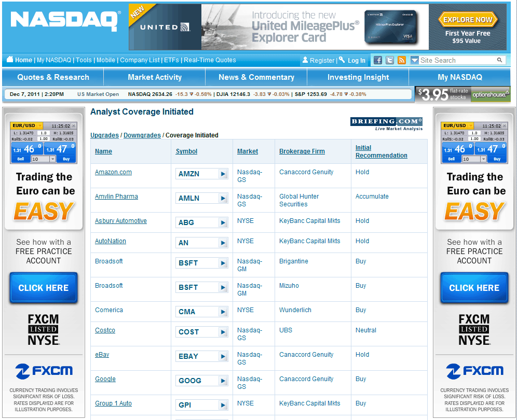This screenshot has width=517, height=420.
Task: Open Real-Time Quotes link
Action: 210,60
